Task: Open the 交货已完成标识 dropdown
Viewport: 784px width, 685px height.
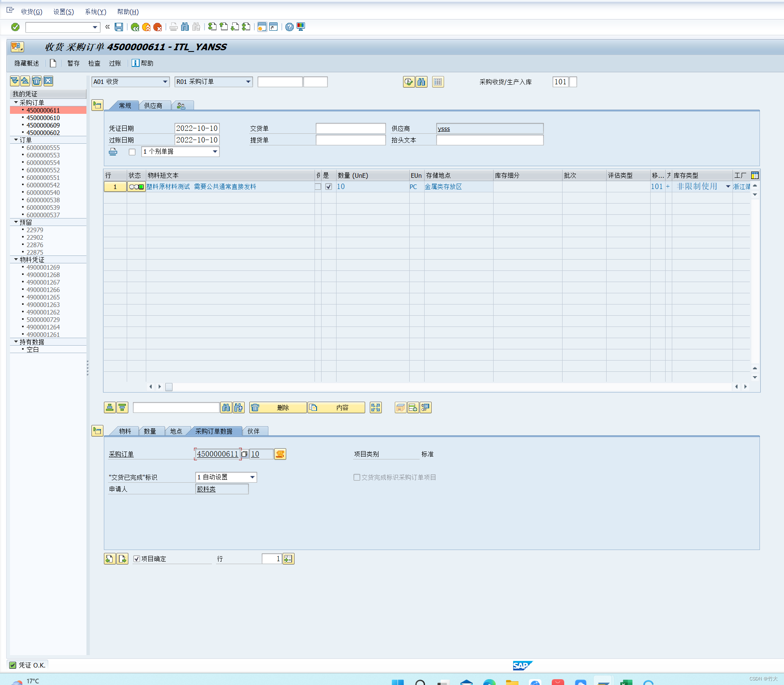Action: coord(253,477)
